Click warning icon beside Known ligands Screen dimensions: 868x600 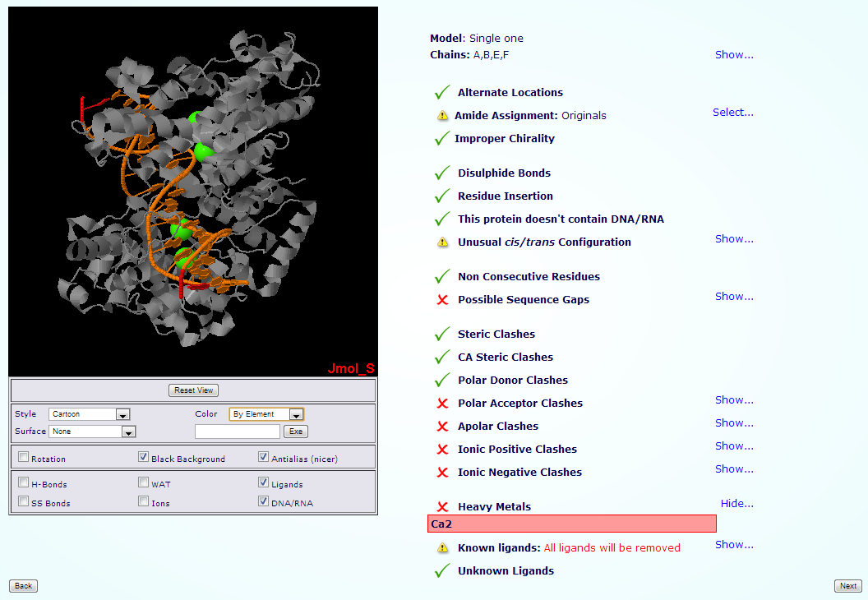click(x=442, y=547)
